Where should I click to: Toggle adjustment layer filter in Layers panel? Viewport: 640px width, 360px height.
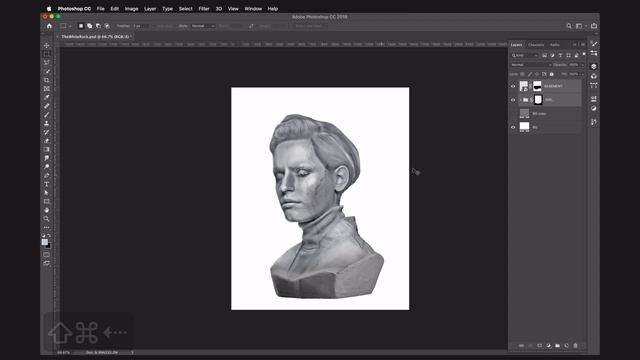tap(552, 55)
